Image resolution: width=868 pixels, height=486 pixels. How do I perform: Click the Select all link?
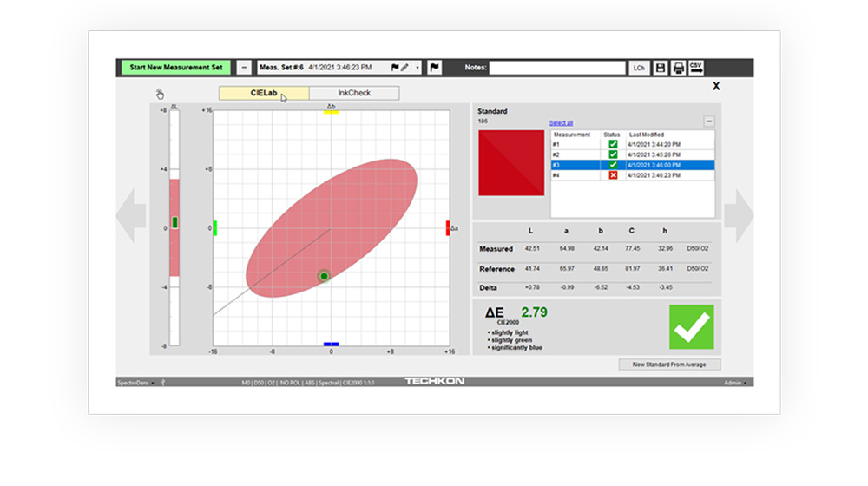(x=561, y=123)
